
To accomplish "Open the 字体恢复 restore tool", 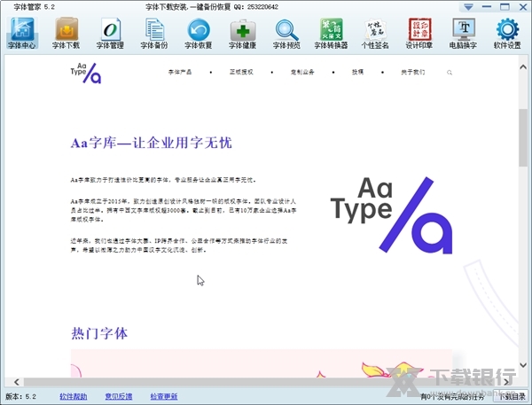I will click(199, 34).
